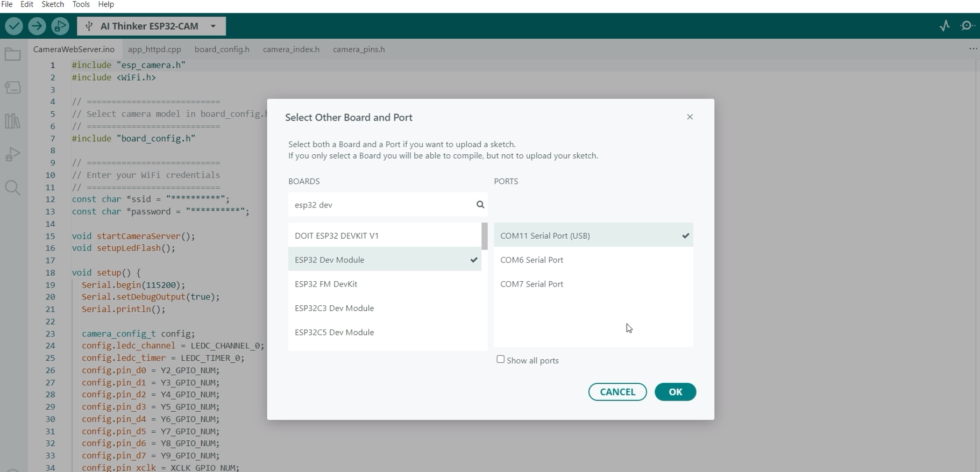Expand the AI Thinker ESP32-CAM board dropdown
Screen dimensions: 980x472
coord(213,26)
